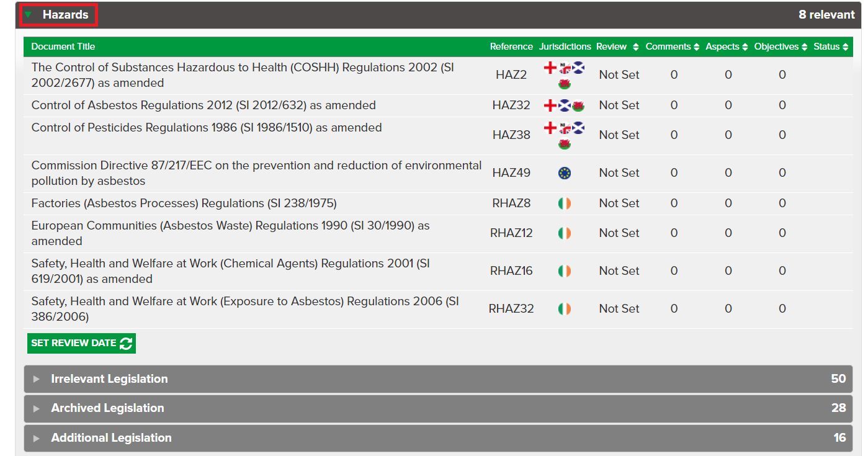Click the comments count for HAZ2
The image size is (868, 456).
[674, 75]
